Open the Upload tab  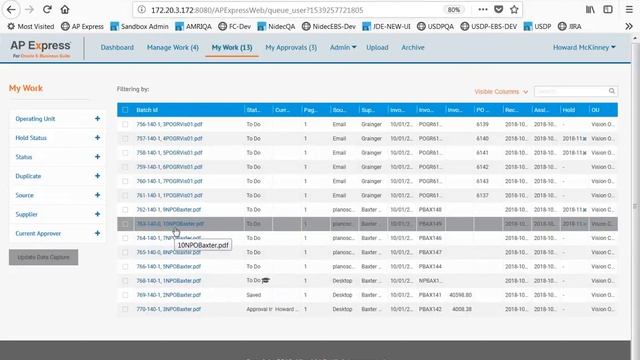377,47
